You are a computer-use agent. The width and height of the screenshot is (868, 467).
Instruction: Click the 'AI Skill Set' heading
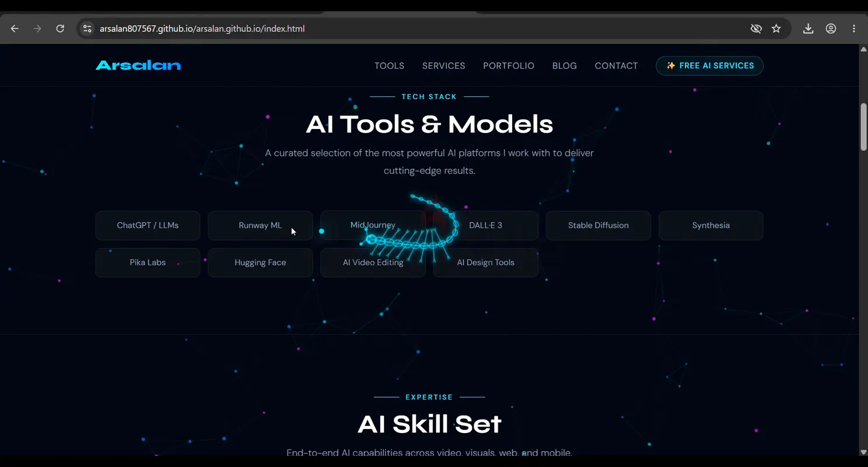pos(429,424)
